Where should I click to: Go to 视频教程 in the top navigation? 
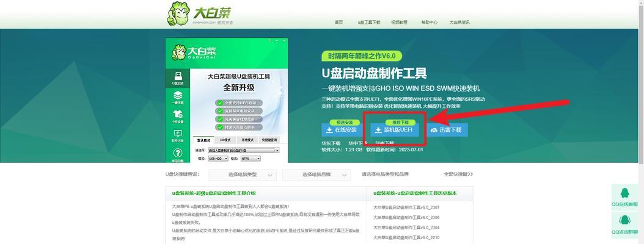click(x=399, y=23)
